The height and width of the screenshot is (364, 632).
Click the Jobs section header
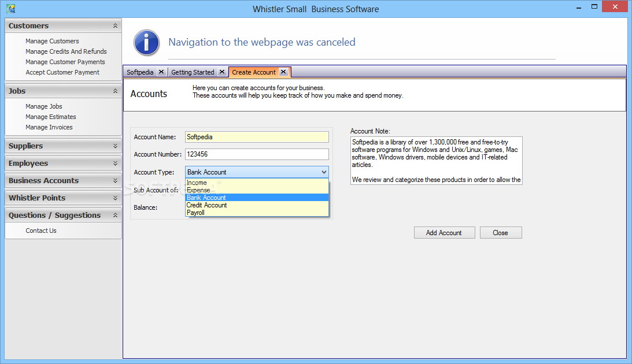point(63,91)
